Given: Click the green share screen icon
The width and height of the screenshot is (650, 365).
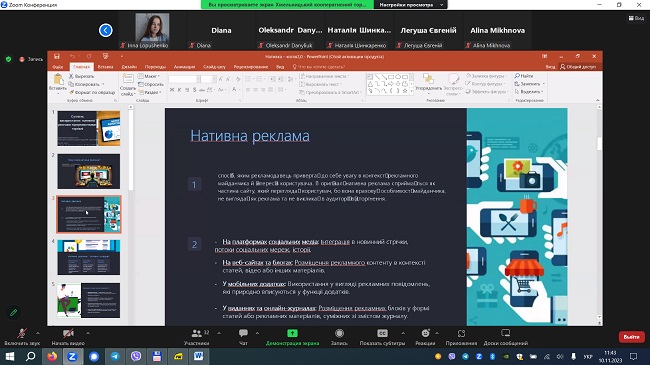Looking at the screenshot, I should click(x=292, y=333).
